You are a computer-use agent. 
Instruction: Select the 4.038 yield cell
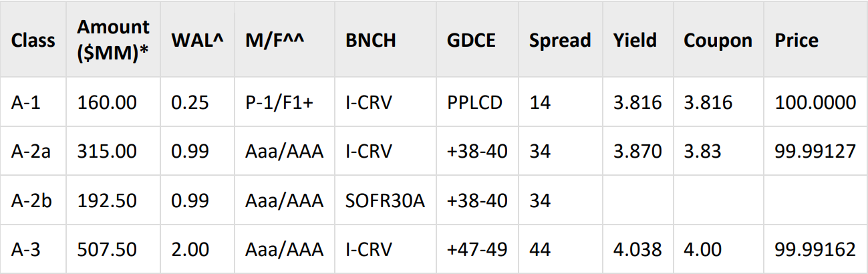tap(637, 249)
